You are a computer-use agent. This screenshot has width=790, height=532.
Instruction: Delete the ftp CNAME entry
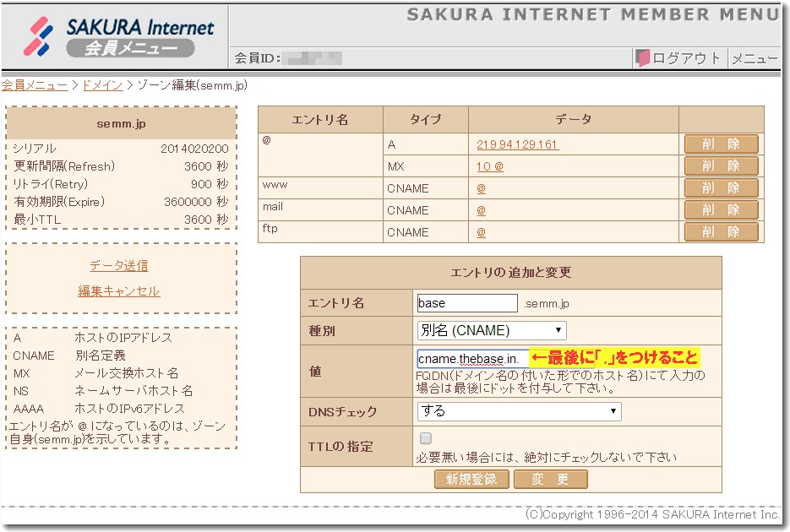[721, 231]
